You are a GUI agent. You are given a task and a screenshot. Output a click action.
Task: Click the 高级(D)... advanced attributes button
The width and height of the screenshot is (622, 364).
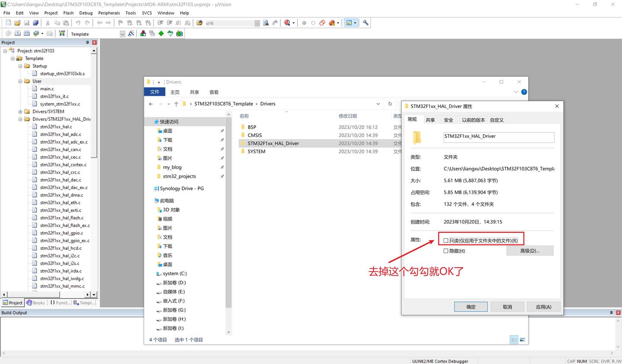[530, 250]
